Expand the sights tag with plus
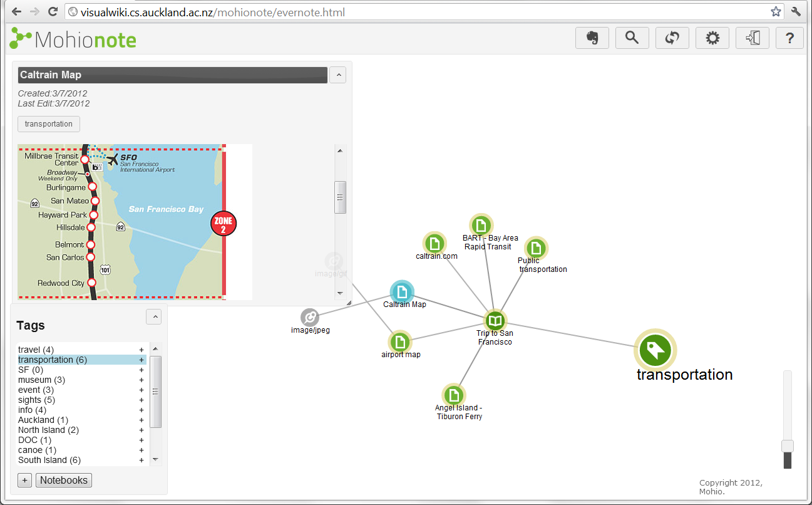This screenshot has width=812, height=505. click(x=141, y=400)
